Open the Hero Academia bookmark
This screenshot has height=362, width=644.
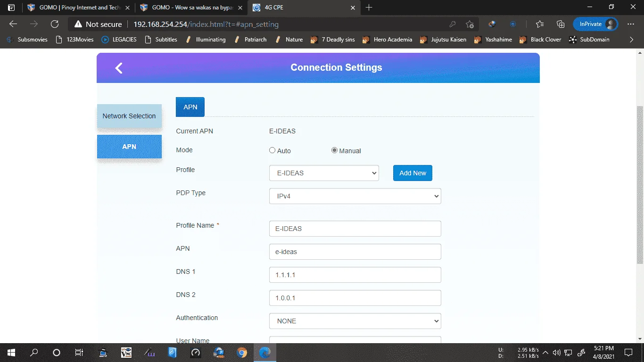(x=388, y=40)
